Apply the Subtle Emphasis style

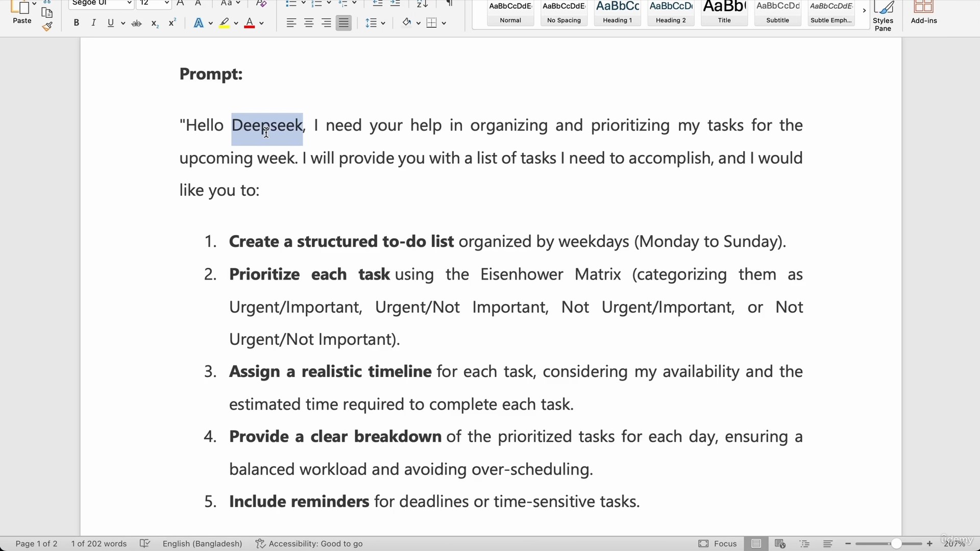[831, 13]
